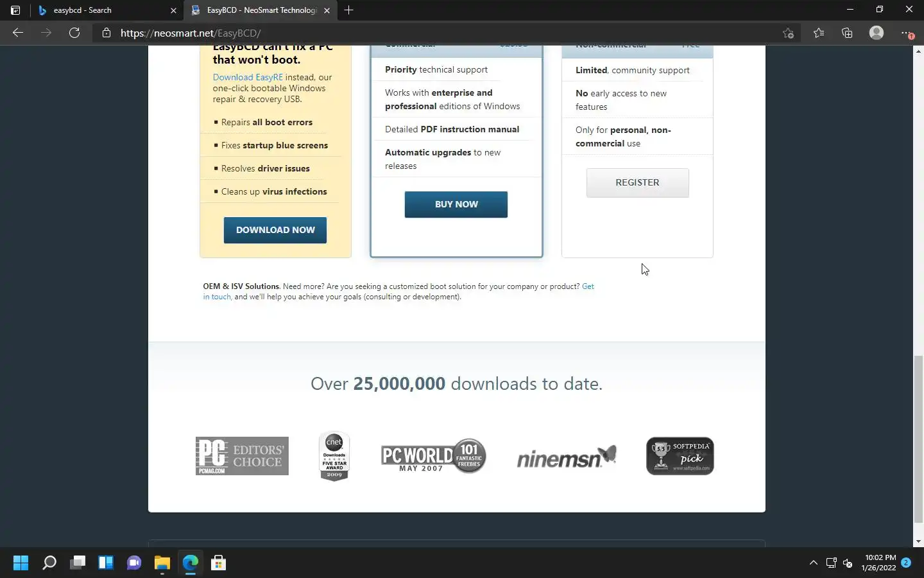Open the browser profile avatar
Viewport: 924px width, 578px height.
click(x=877, y=33)
